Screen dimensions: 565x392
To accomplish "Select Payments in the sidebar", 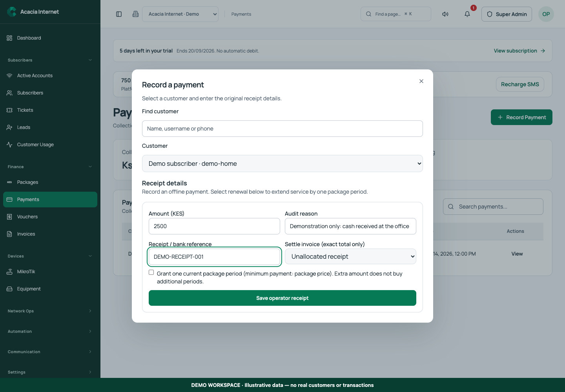I will tap(50, 200).
